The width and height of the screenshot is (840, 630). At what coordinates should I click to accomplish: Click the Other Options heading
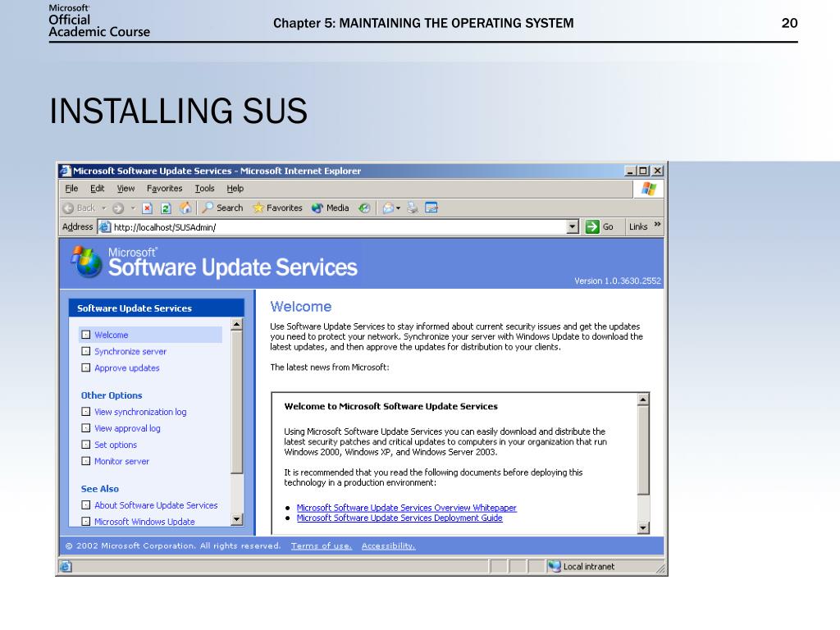point(112,395)
